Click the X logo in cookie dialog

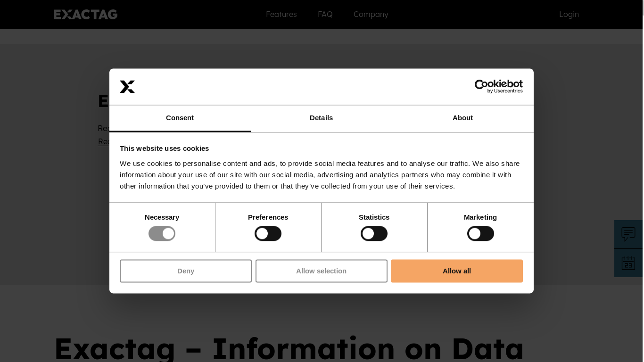click(x=127, y=87)
